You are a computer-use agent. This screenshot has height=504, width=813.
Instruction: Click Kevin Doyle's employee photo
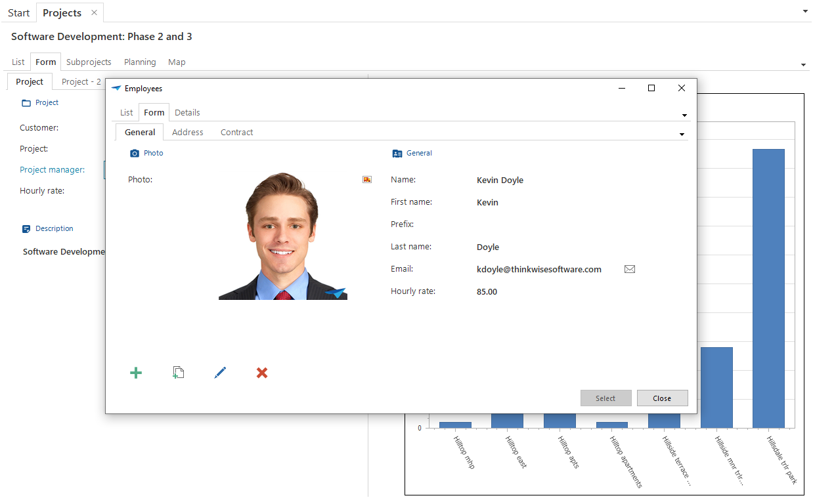283,236
